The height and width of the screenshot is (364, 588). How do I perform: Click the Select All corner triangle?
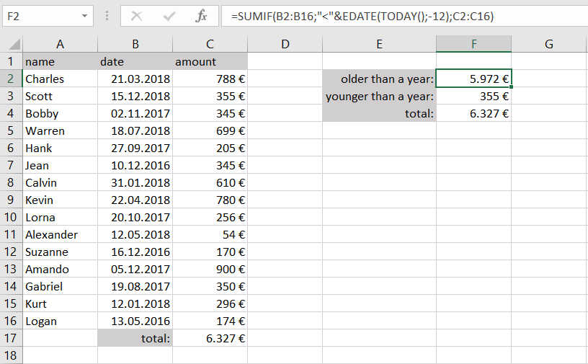coord(14,44)
